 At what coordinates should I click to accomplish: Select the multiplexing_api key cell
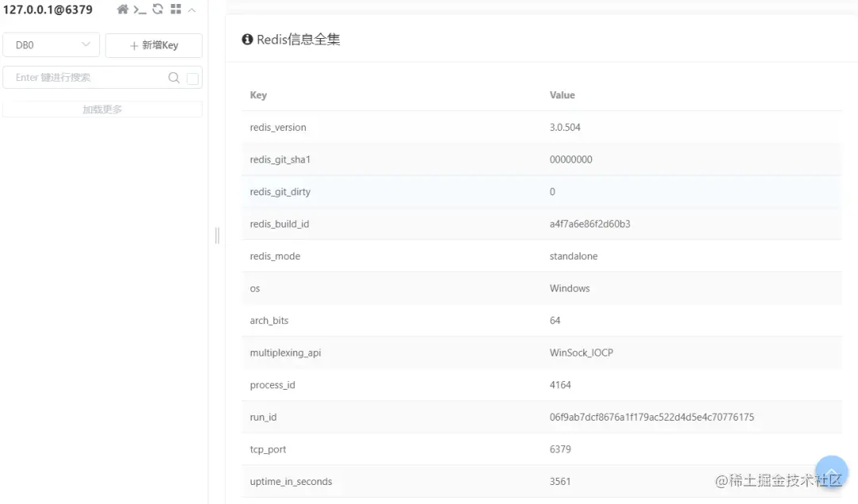(x=286, y=353)
